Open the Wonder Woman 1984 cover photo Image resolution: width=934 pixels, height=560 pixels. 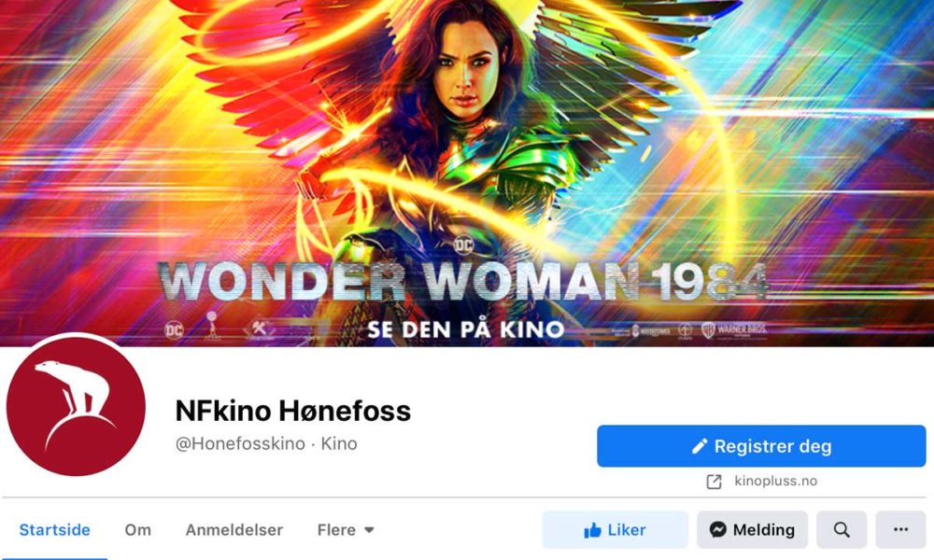coord(467,174)
